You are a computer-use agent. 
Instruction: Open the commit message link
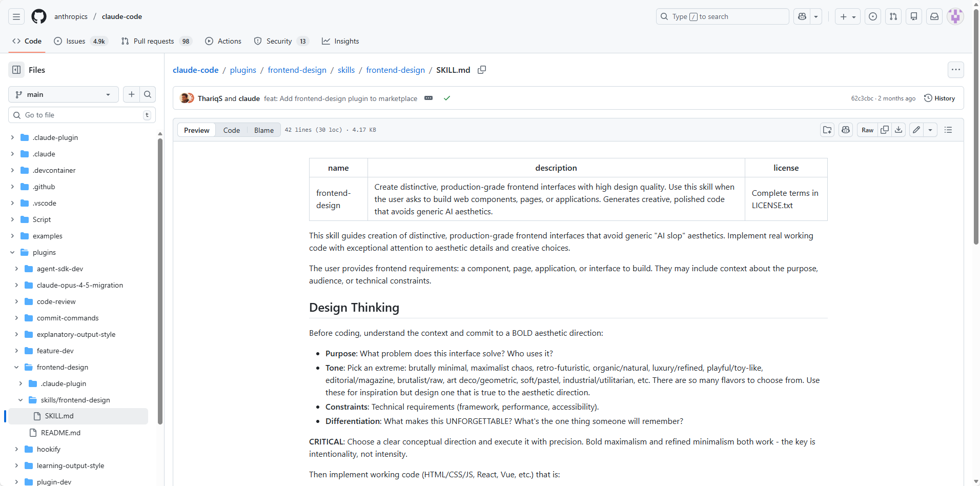click(x=340, y=98)
